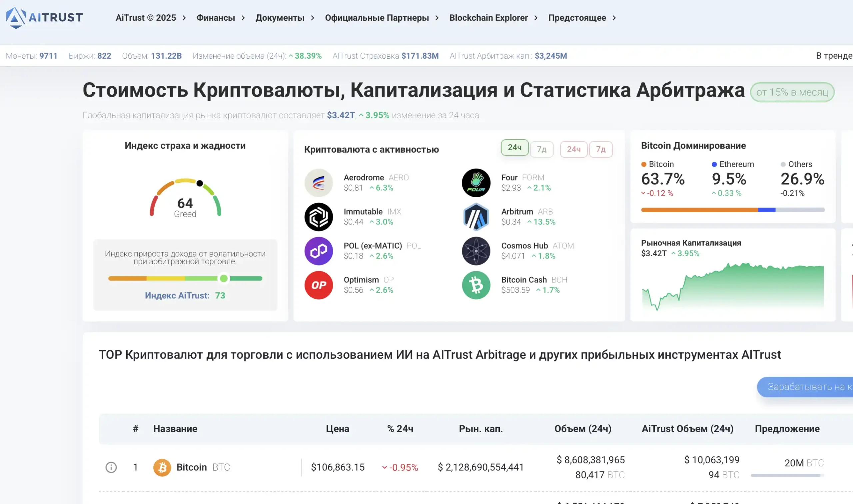Sort by Объем (24ч) column header

[x=582, y=429]
